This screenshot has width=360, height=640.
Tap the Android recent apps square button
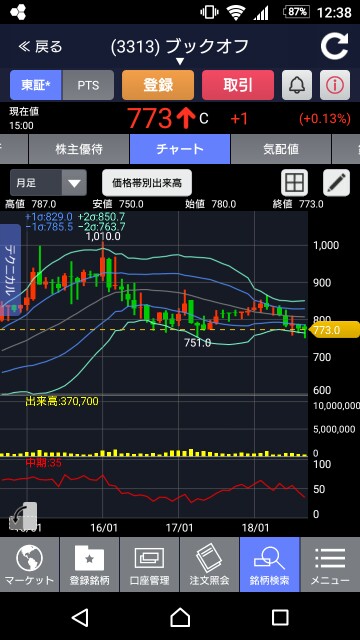pyautogui.click(x=280, y=617)
